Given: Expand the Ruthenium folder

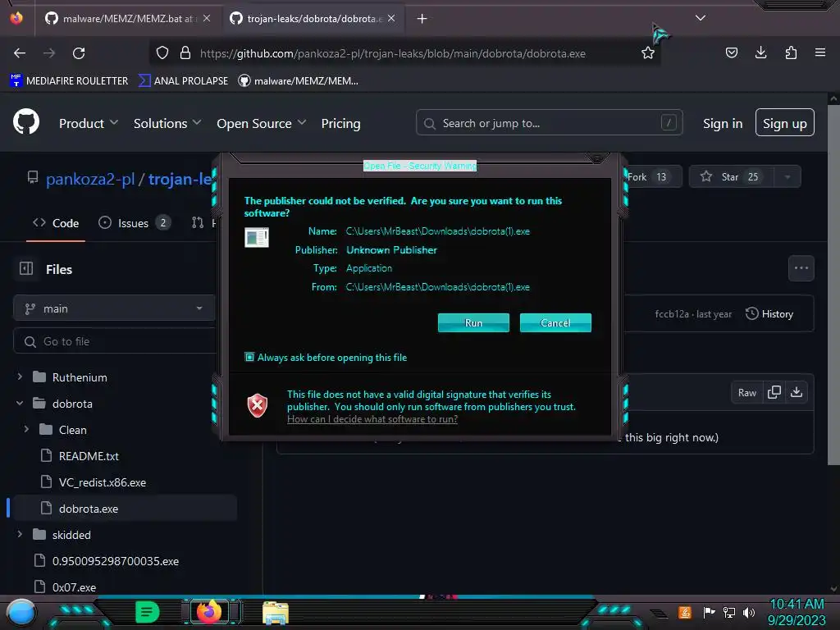Looking at the screenshot, I should point(20,377).
